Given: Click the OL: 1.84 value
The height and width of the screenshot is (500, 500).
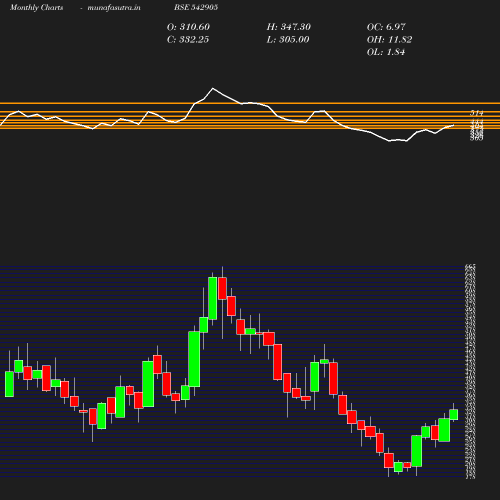Looking at the screenshot, I should [x=386, y=52].
